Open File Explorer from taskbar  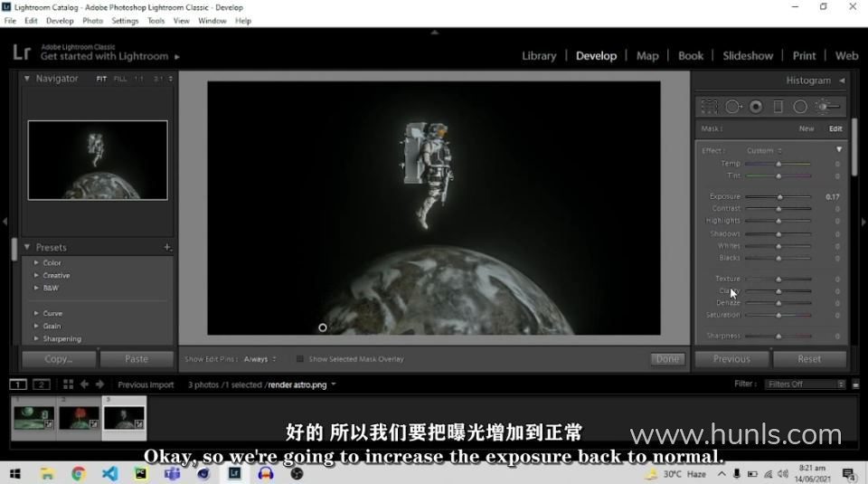[47, 473]
